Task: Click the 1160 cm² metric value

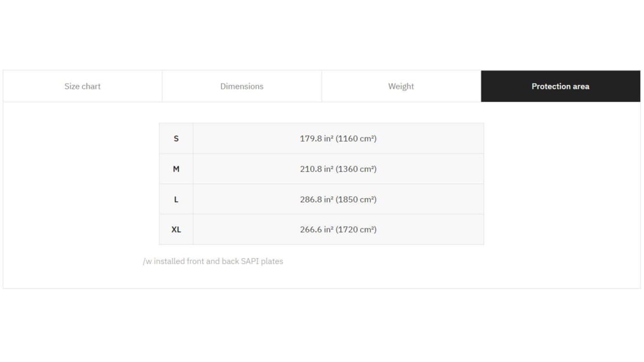Action: click(x=356, y=139)
